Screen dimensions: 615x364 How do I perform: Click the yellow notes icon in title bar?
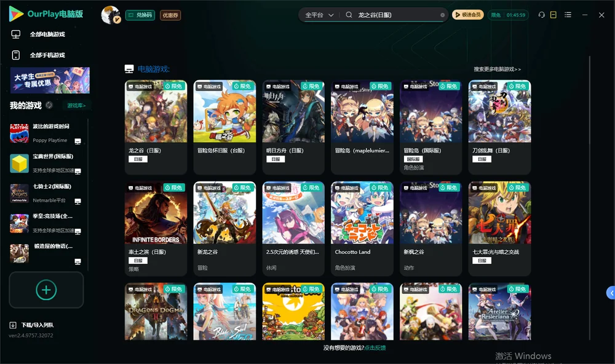553,15
